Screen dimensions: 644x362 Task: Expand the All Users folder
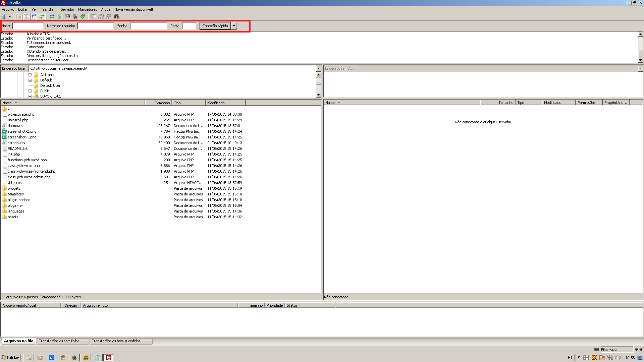[30, 75]
